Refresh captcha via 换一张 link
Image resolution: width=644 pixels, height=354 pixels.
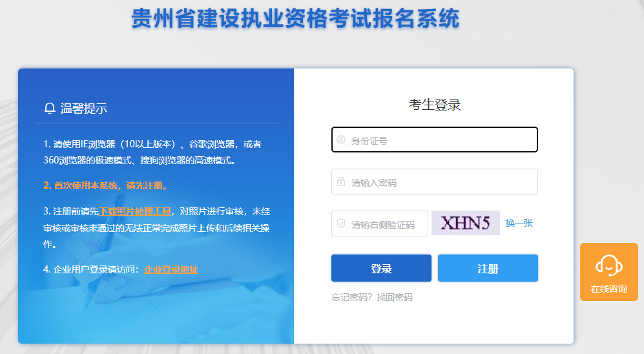(x=519, y=223)
